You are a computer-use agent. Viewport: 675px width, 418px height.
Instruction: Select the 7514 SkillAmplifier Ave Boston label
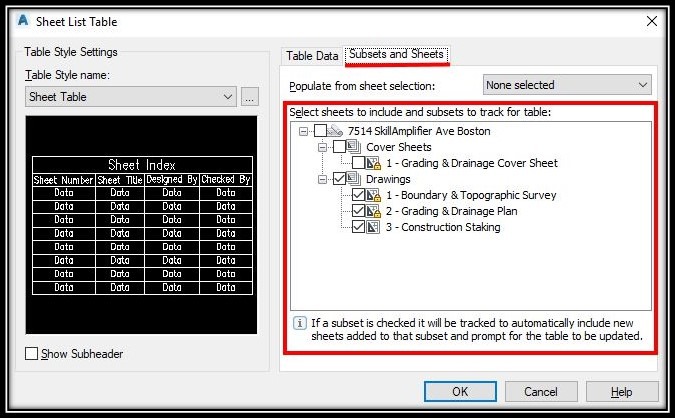point(419,131)
